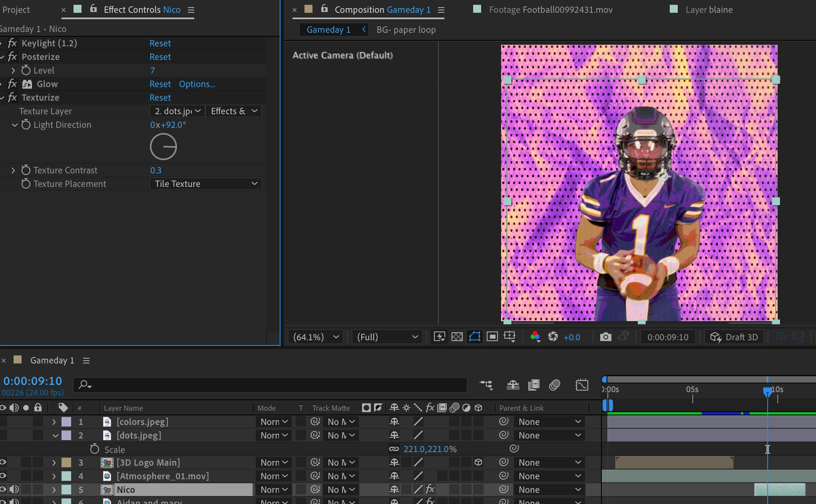Take a snapshot with the camera icon
816x504 pixels.
point(605,337)
